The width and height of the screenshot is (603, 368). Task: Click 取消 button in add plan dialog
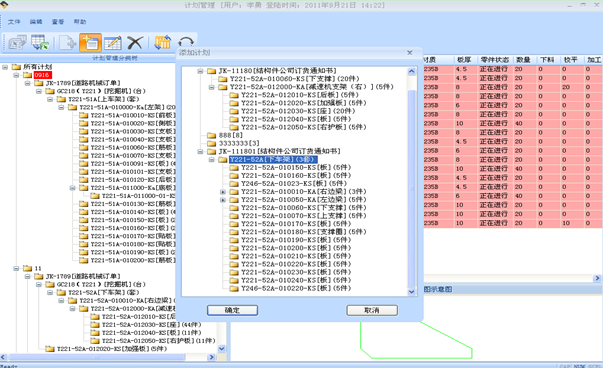tap(372, 310)
